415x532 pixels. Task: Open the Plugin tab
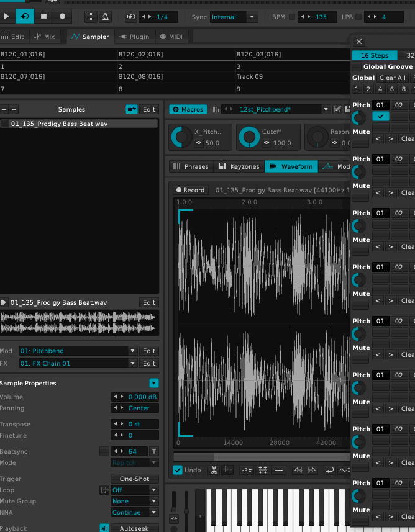[x=135, y=37]
